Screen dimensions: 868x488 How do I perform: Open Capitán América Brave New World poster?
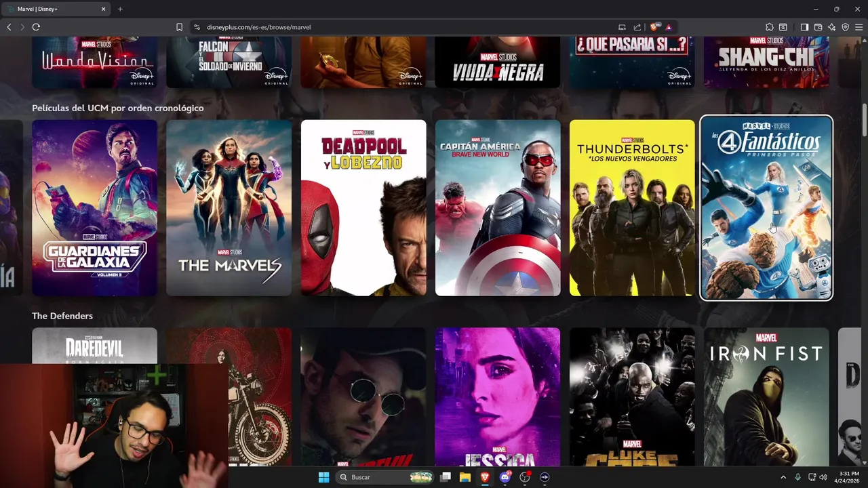[498, 208]
